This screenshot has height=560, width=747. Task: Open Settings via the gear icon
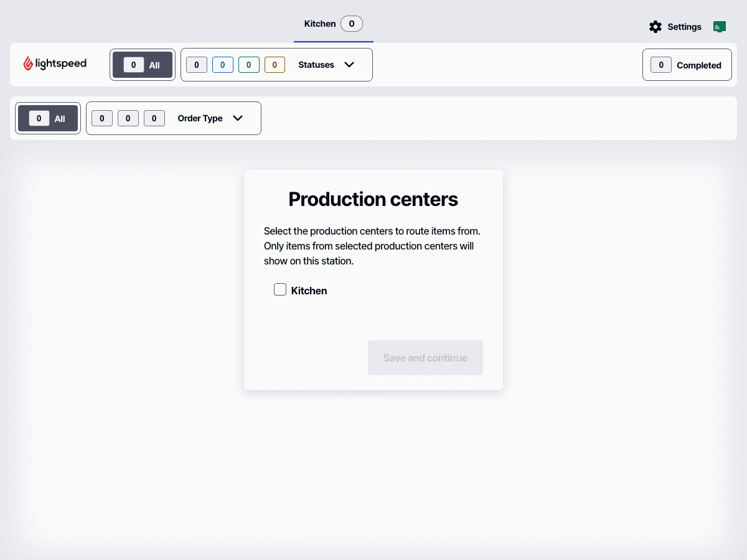[655, 27]
